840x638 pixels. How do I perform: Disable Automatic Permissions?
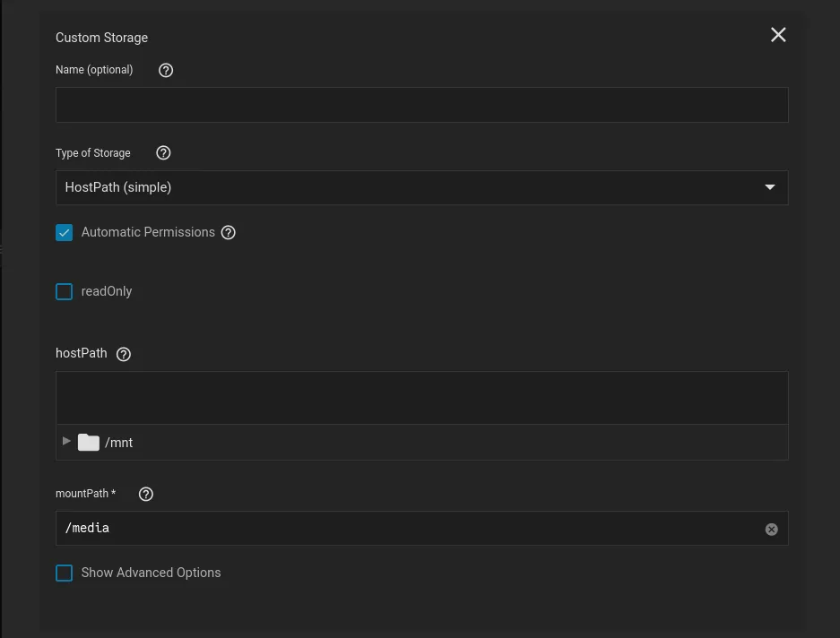click(64, 232)
